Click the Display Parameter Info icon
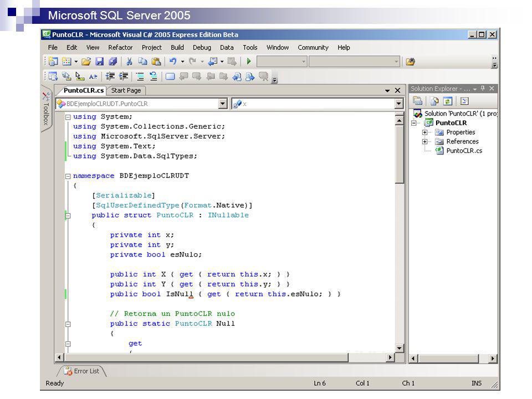This screenshot has height=399, width=532. (x=66, y=76)
